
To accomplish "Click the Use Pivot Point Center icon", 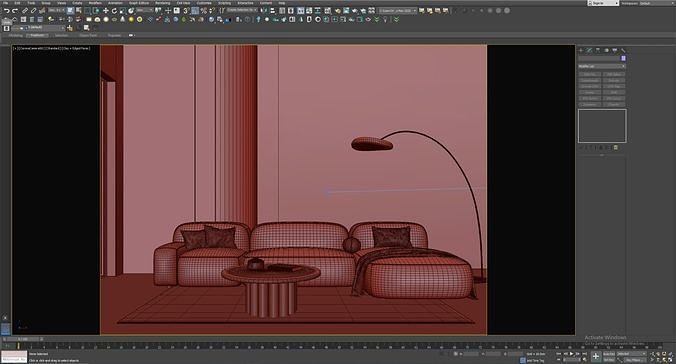I will coord(158,10).
